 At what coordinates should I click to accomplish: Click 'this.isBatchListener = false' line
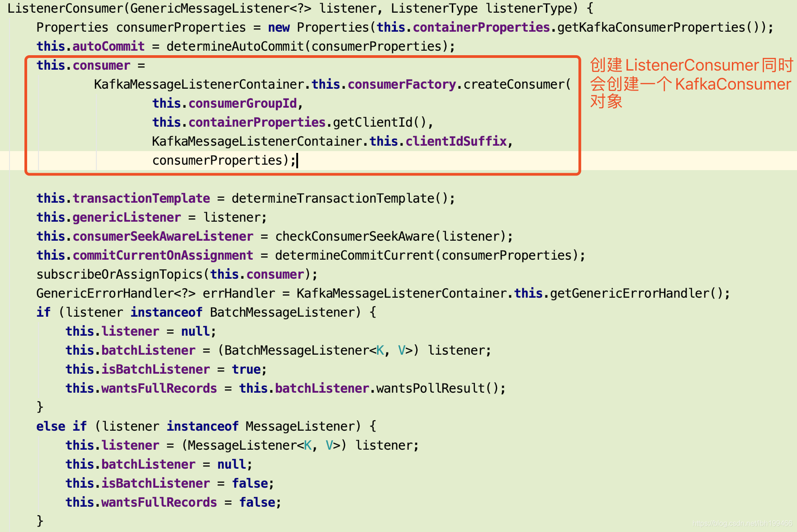click(x=170, y=483)
